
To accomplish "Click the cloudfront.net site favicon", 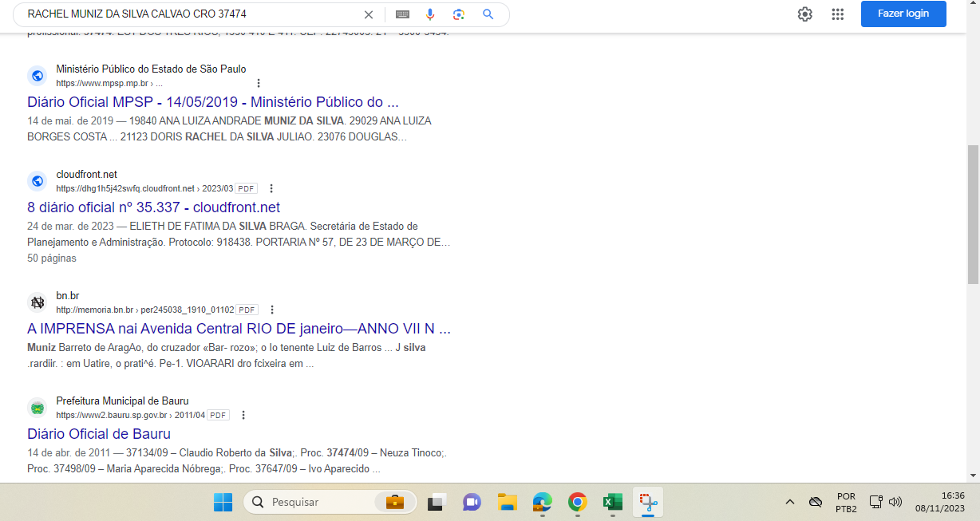I will [38, 181].
